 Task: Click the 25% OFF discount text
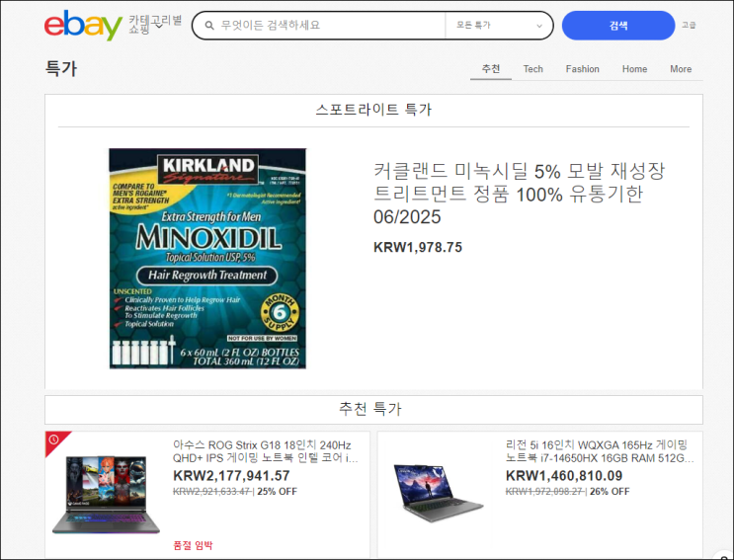278,491
